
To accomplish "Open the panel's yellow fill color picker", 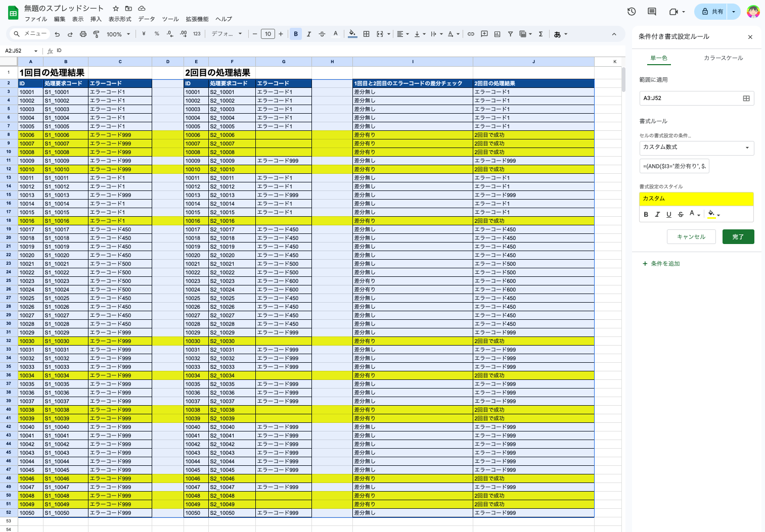I will [x=714, y=214].
